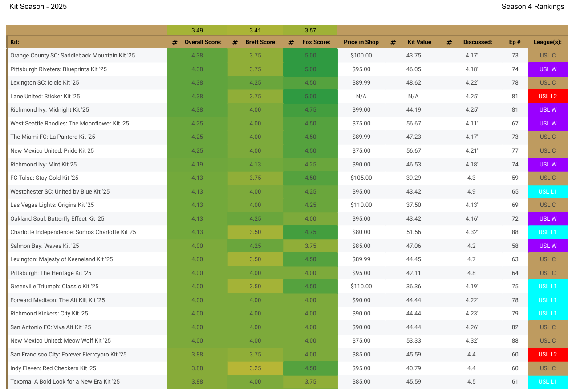Screen dimensions: 572x392
Task: Click the red USL L2 cell for Lane United
Action: (x=548, y=97)
